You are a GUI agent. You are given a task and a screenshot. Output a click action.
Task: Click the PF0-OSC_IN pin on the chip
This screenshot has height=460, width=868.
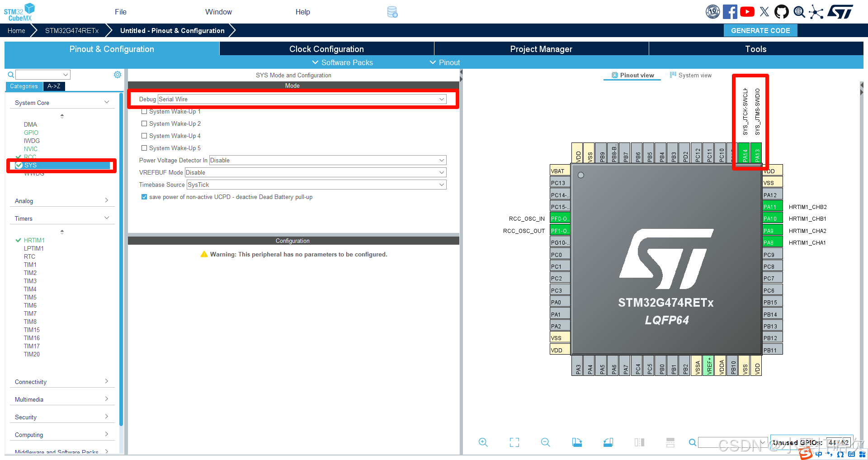point(560,218)
